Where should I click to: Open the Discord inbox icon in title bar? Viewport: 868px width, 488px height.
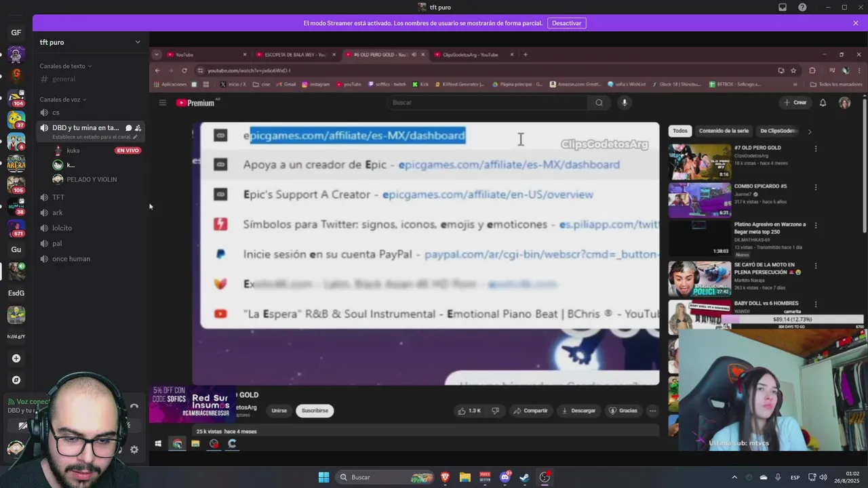tap(783, 7)
